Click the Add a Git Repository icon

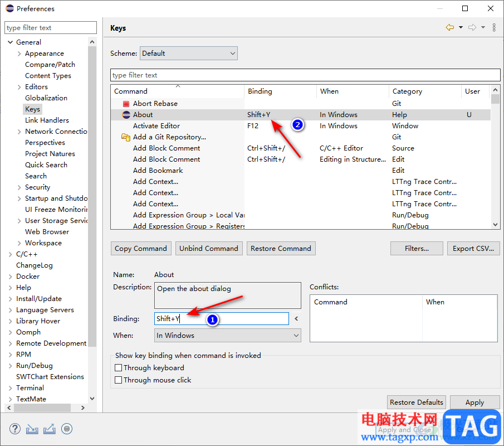click(125, 137)
